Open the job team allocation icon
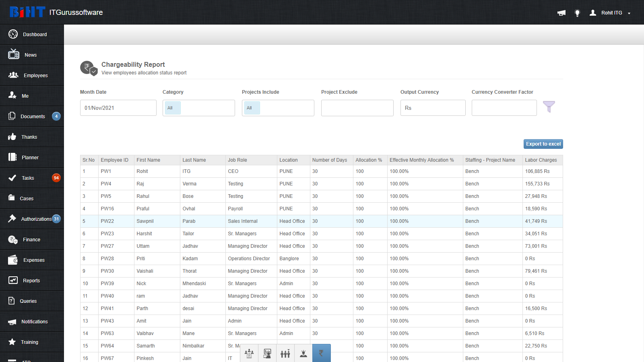The height and width of the screenshot is (362, 644). pyautogui.click(x=249, y=353)
